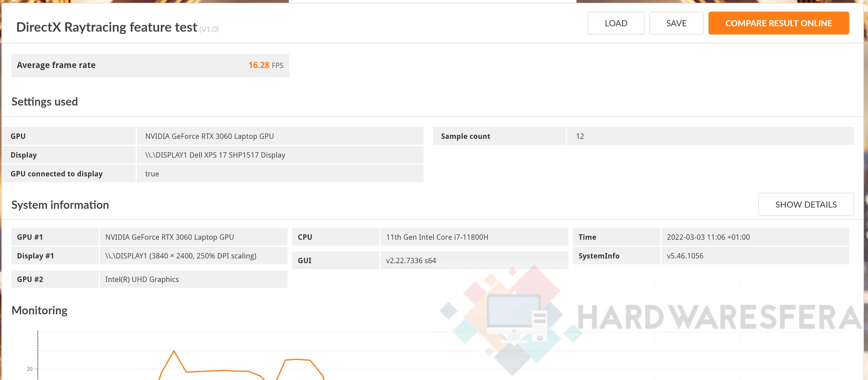Click the 20 tick label on the chart axis
Viewport: 868px width, 380px height.
[30, 369]
